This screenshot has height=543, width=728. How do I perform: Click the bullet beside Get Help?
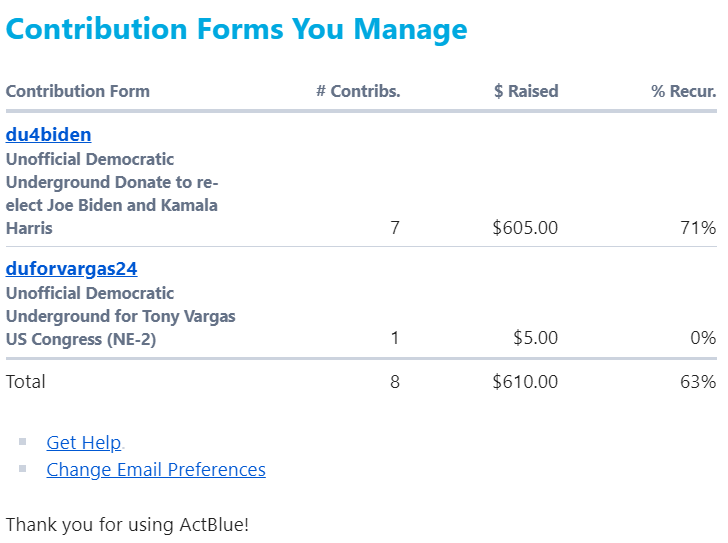(x=22, y=440)
